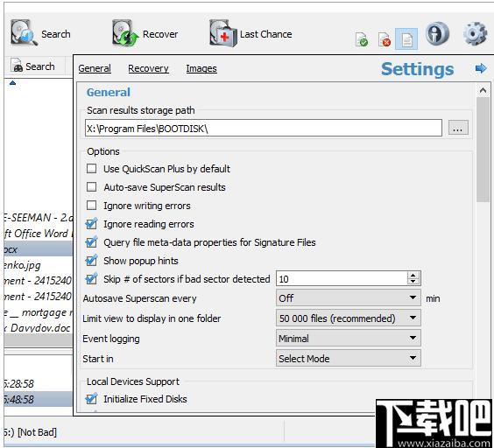494x448 pixels.
Task: Click the scan results storage path field
Action: (x=264, y=128)
